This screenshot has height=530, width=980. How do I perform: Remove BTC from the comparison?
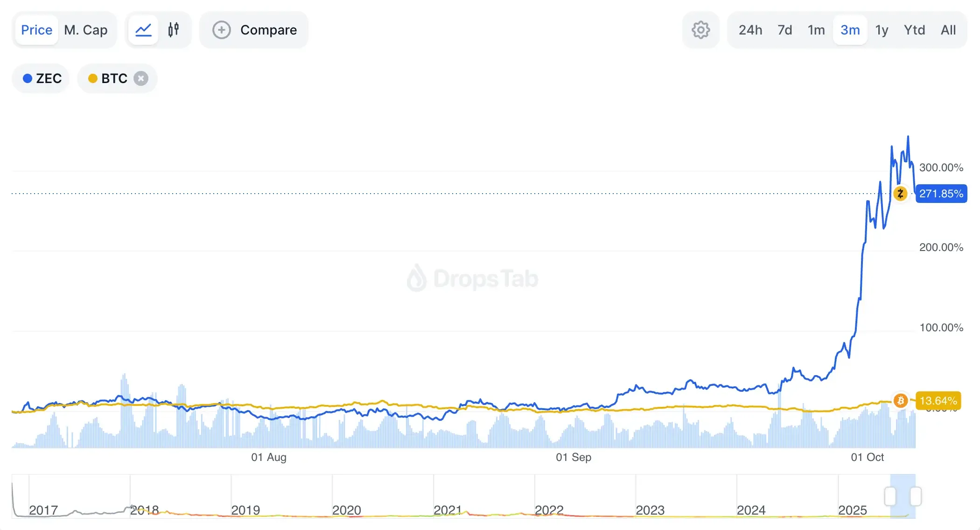click(141, 78)
